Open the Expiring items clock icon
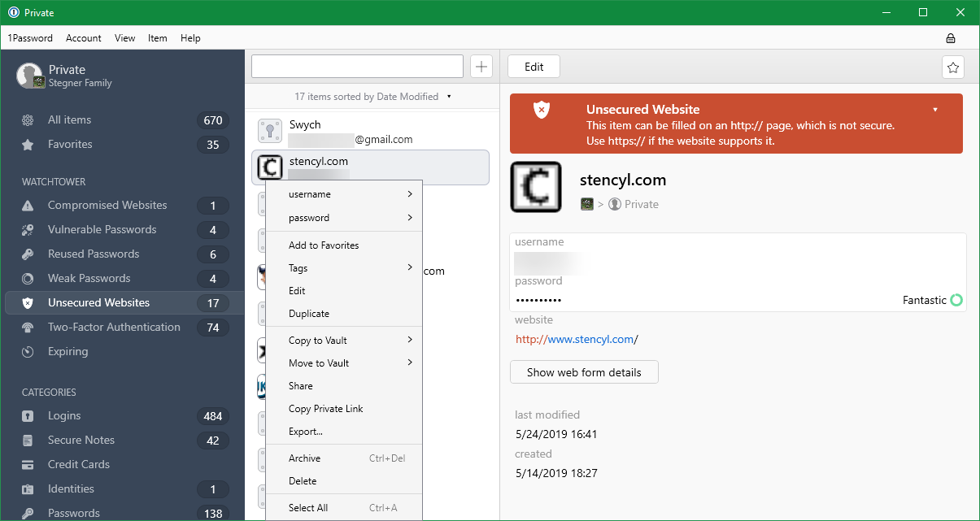The height and width of the screenshot is (521, 980). click(x=27, y=351)
